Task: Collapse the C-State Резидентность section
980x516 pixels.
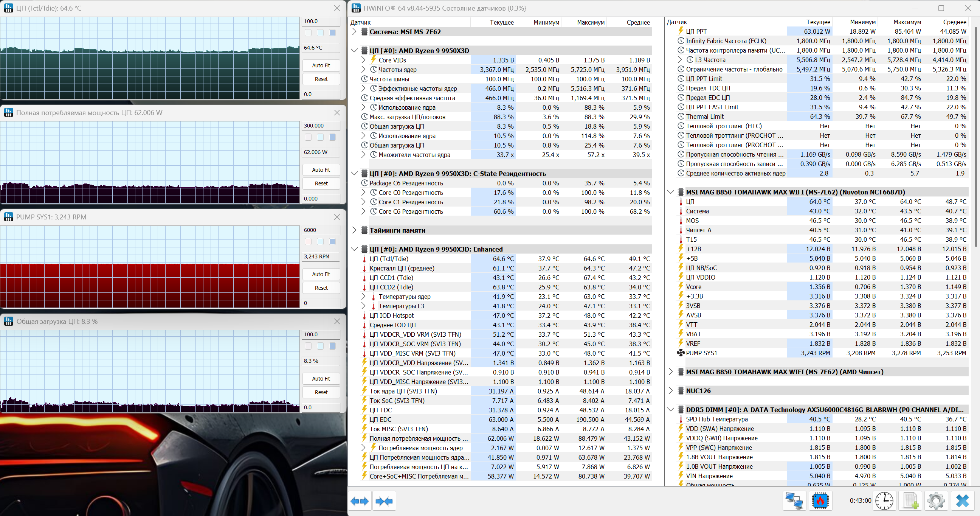Action: [x=354, y=174]
